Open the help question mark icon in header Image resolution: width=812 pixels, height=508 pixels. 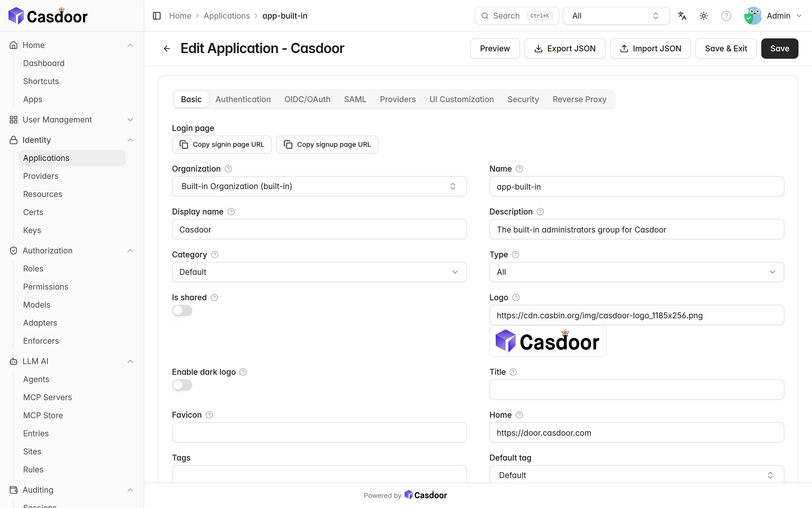(726, 16)
